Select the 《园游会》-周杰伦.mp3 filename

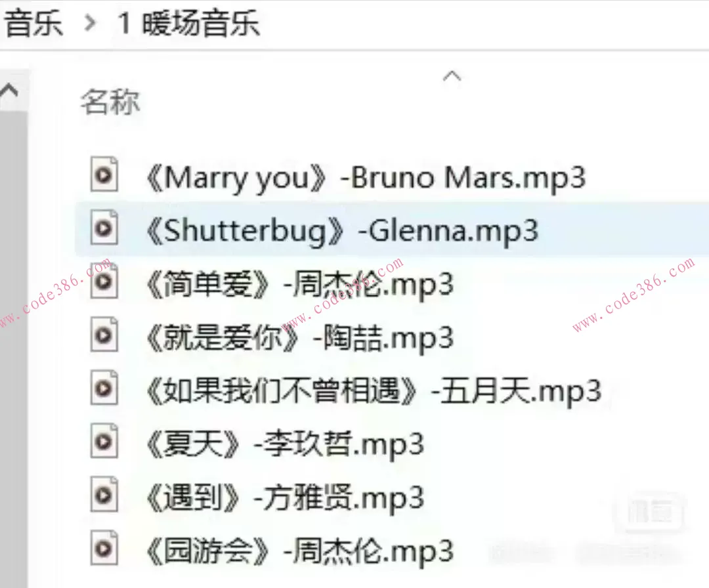tap(299, 551)
